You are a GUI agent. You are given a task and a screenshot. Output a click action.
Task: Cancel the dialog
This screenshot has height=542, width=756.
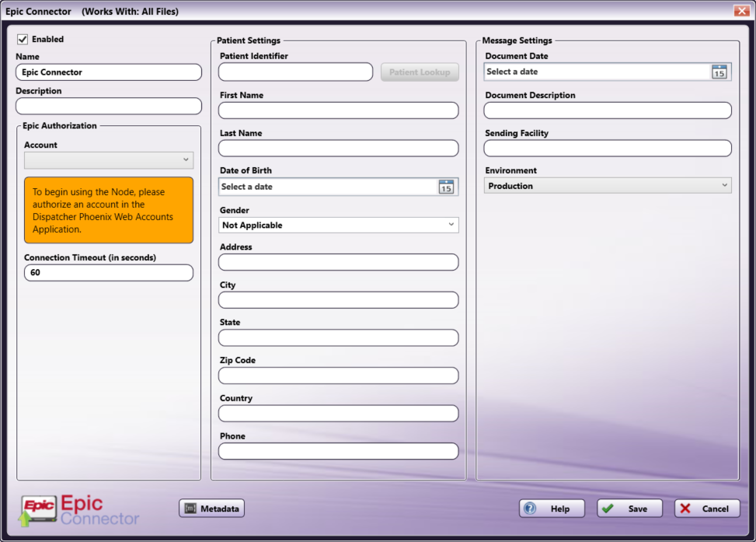click(x=707, y=509)
